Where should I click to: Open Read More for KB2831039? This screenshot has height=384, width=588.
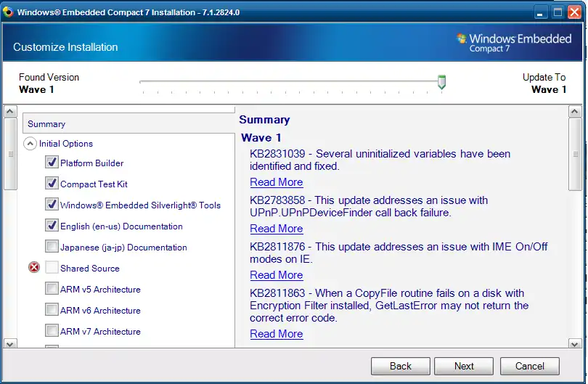click(277, 182)
